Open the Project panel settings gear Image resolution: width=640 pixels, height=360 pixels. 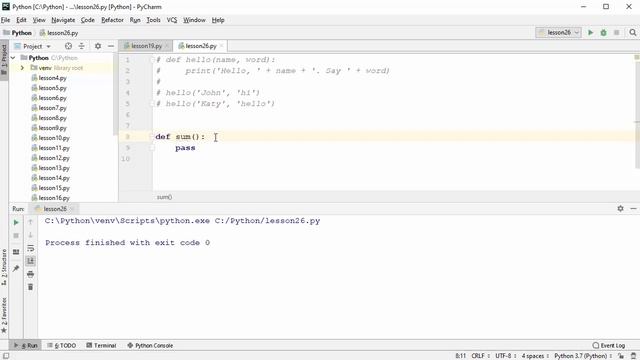tap(98, 46)
